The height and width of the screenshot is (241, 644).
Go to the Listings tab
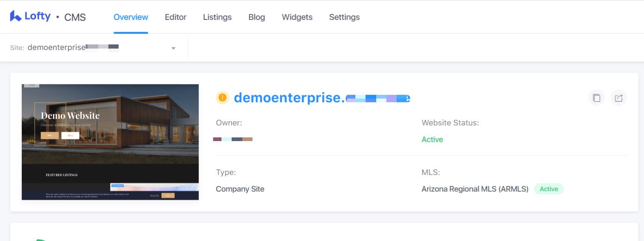coord(217,17)
